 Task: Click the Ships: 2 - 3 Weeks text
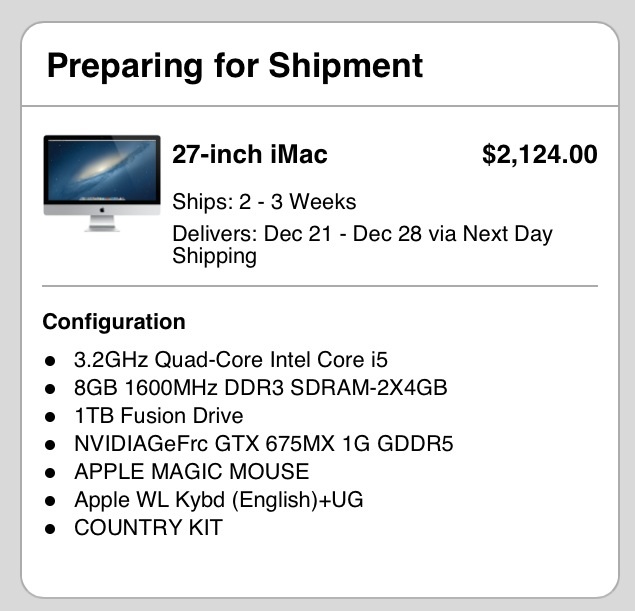[x=264, y=202]
